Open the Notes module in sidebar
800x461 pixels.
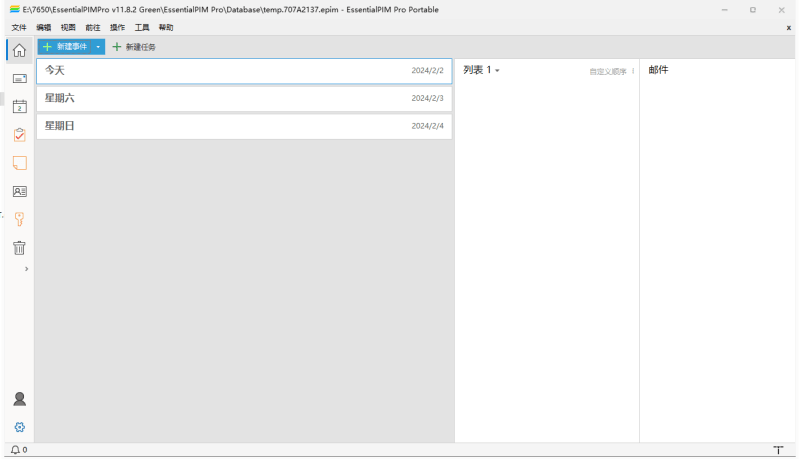[19, 162]
